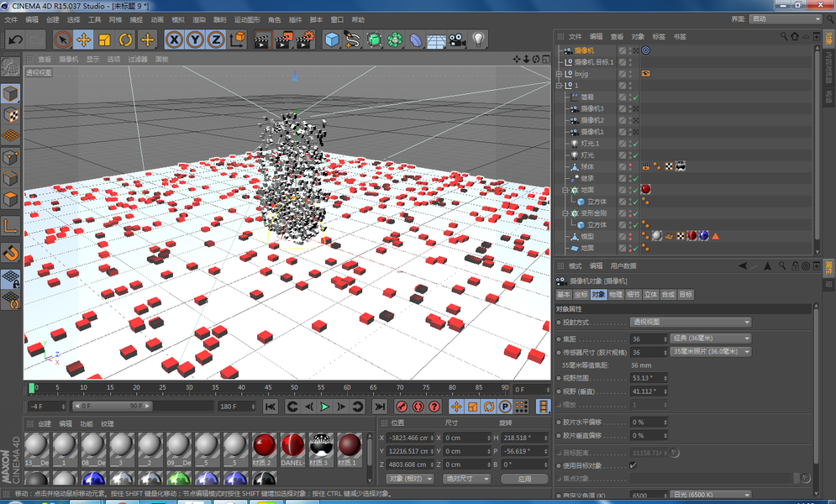Screen dimensions: 836x504
Task: Click the orange workplane grid icon
Action: pyautogui.click(x=11, y=136)
